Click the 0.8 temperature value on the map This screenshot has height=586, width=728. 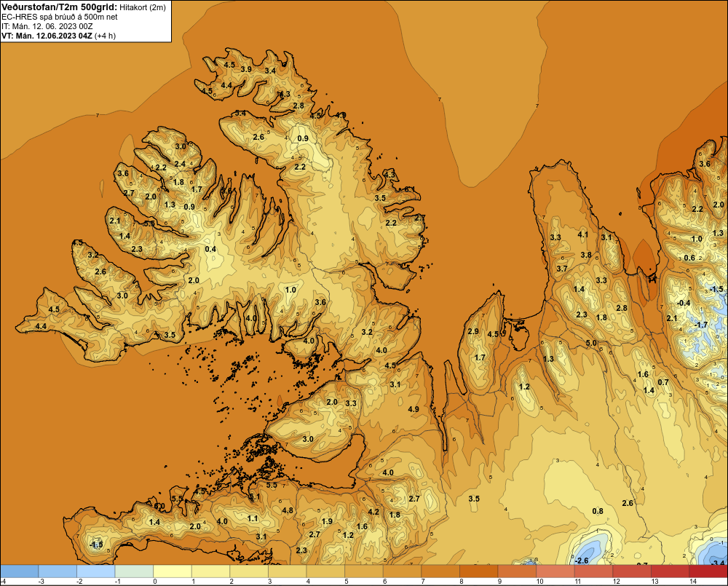(x=598, y=511)
